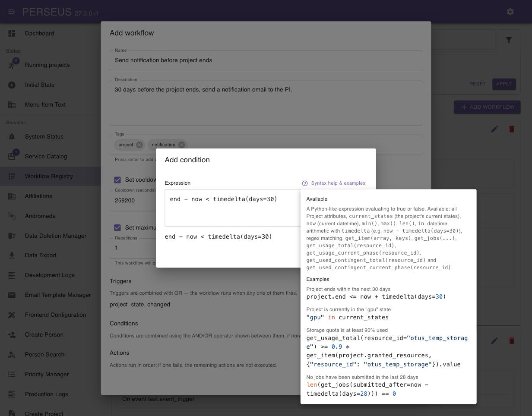Toggle the Set maximum repetitions checkbox

pos(117,227)
